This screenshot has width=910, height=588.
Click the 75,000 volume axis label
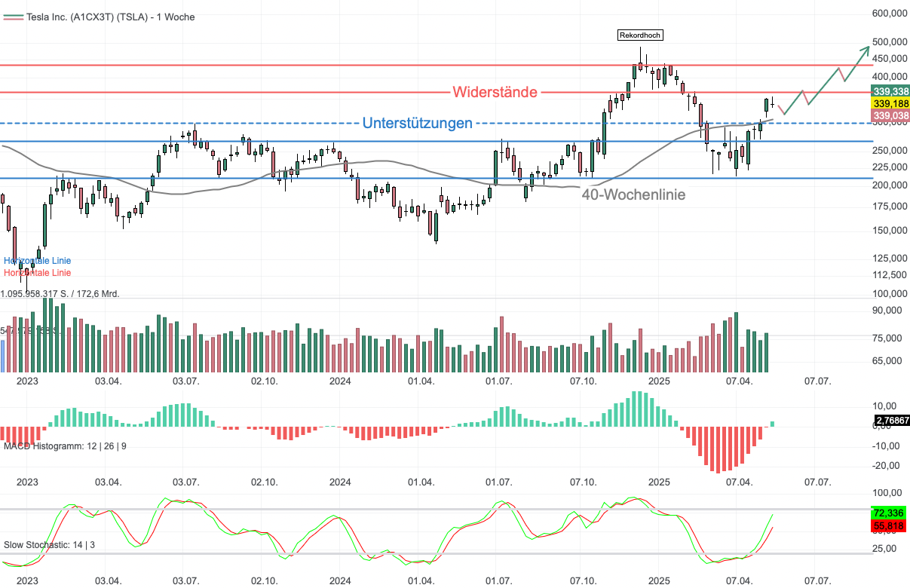tap(888, 338)
